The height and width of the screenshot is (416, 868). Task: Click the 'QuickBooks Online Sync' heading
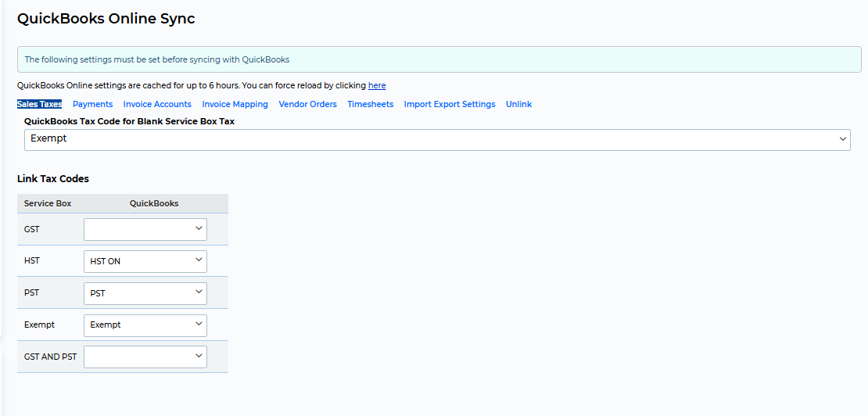[x=106, y=19]
